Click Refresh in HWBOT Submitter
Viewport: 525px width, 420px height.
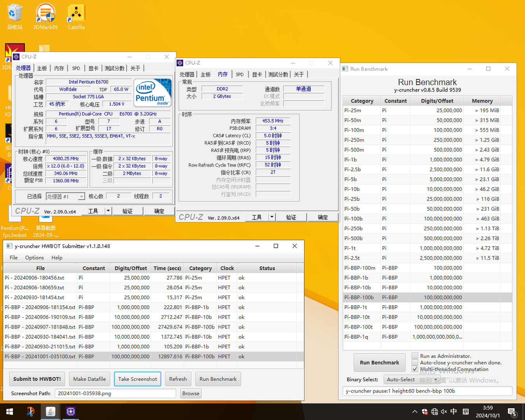point(178,379)
